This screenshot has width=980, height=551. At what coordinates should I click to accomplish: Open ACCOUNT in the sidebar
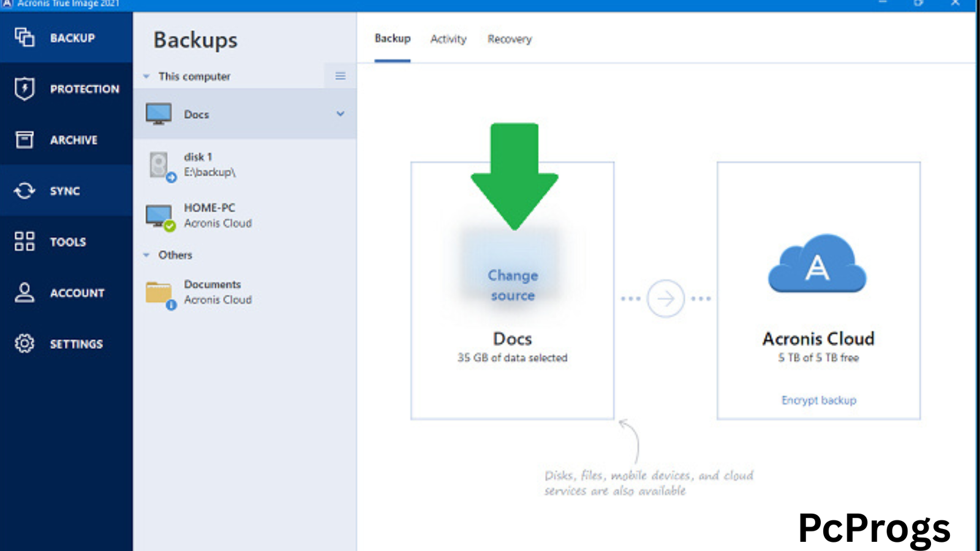77,293
